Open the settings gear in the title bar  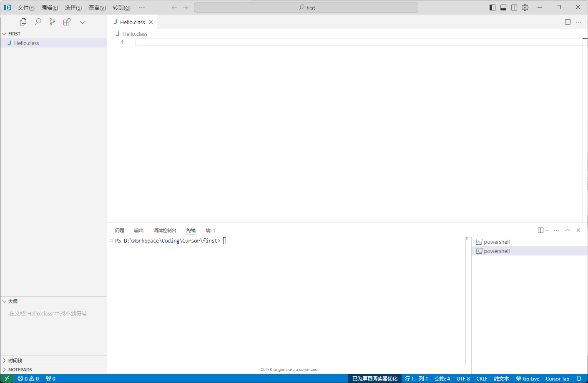(525, 8)
